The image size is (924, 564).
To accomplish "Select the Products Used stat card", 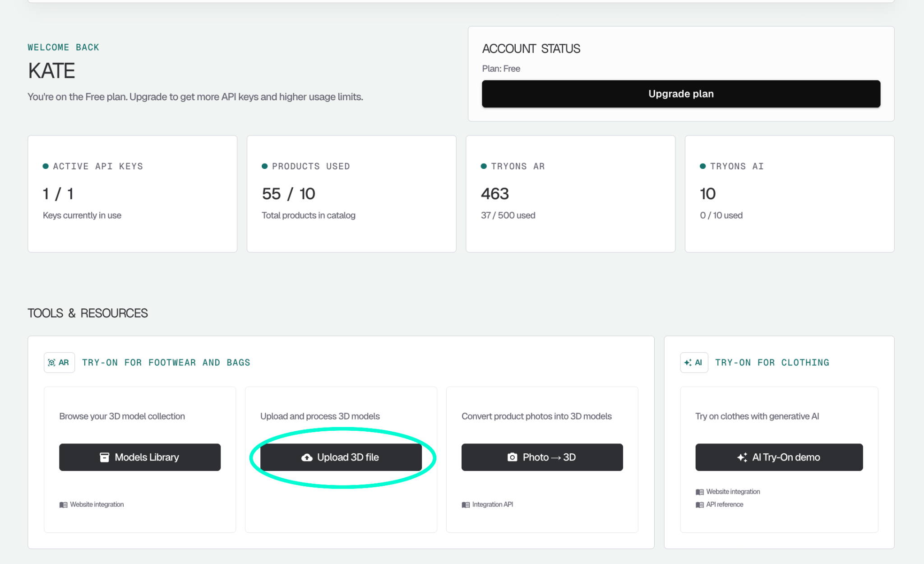I will click(x=351, y=194).
